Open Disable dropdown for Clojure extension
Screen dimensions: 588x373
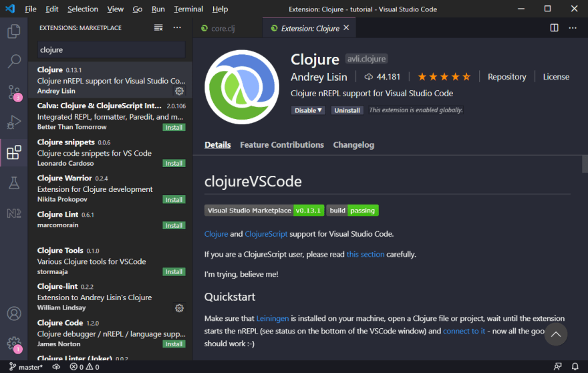pos(308,110)
